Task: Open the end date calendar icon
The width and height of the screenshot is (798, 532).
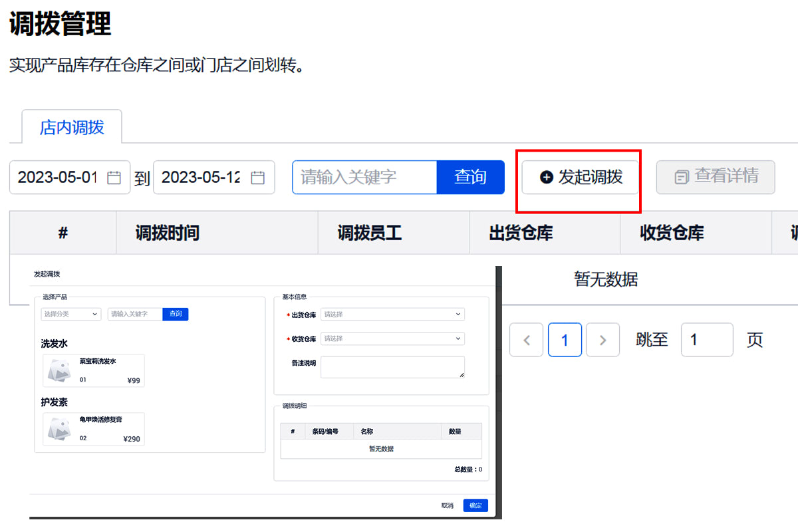Action: (258, 178)
